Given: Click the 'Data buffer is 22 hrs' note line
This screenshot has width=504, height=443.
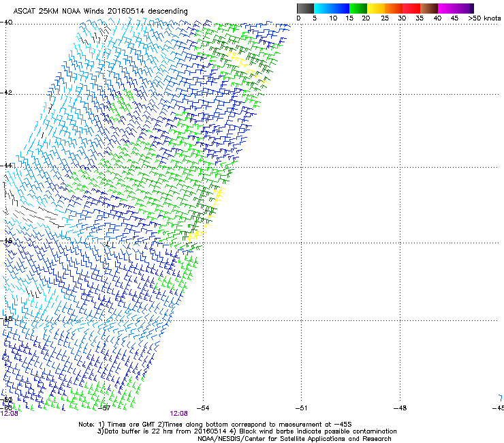Looking at the screenshot, I should [247, 431].
